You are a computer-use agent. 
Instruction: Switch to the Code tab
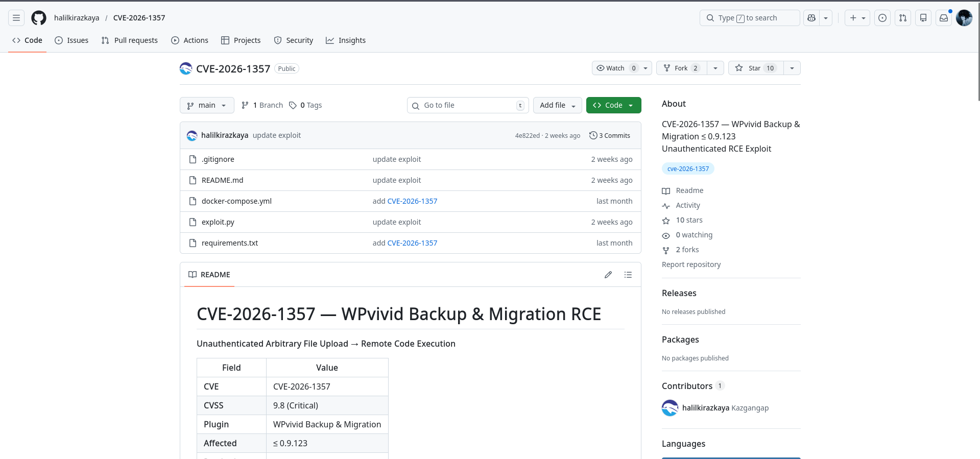coord(28,40)
